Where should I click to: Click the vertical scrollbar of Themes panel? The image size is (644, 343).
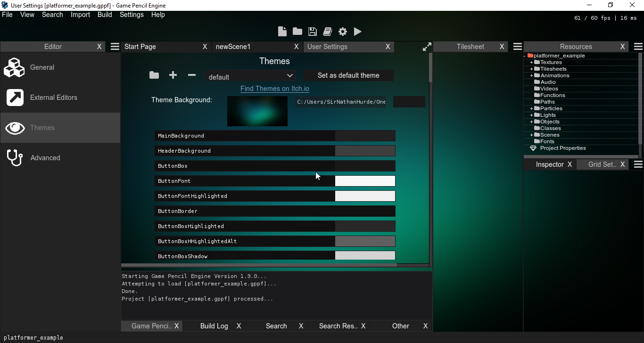click(430, 67)
